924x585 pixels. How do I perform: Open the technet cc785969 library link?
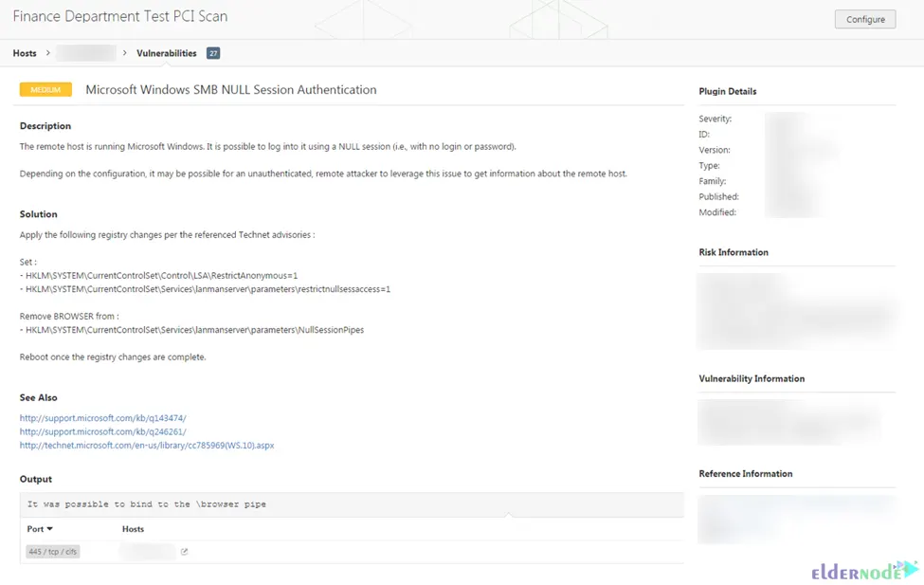click(x=147, y=446)
